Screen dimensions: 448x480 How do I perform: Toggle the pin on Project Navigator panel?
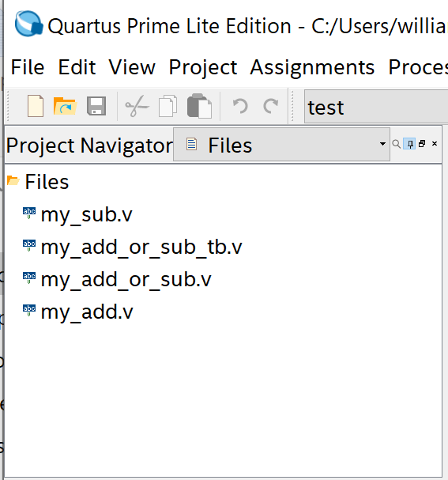click(409, 144)
